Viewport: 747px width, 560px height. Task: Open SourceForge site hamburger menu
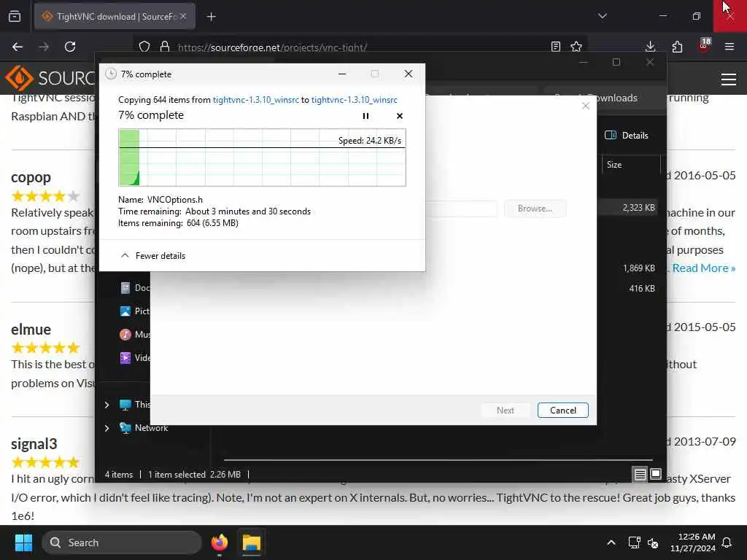point(729,79)
